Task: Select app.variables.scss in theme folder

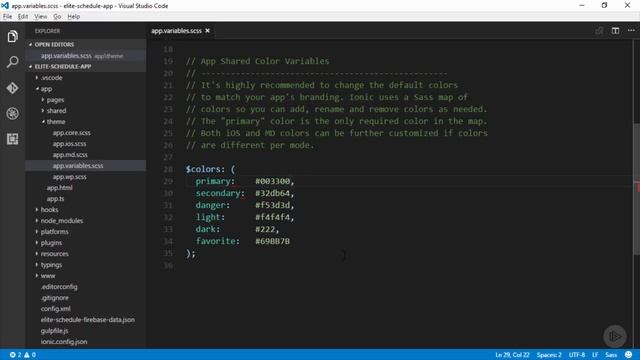Action: click(x=78, y=166)
